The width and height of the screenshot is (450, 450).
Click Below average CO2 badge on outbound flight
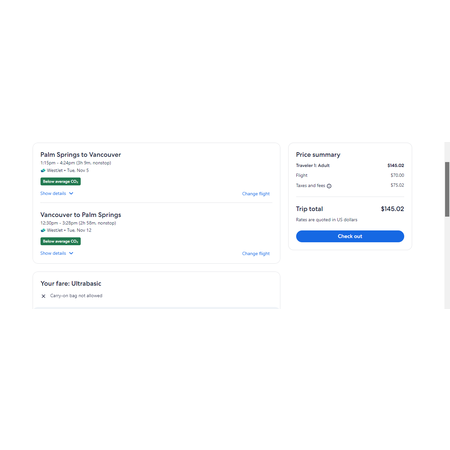[60, 181]
